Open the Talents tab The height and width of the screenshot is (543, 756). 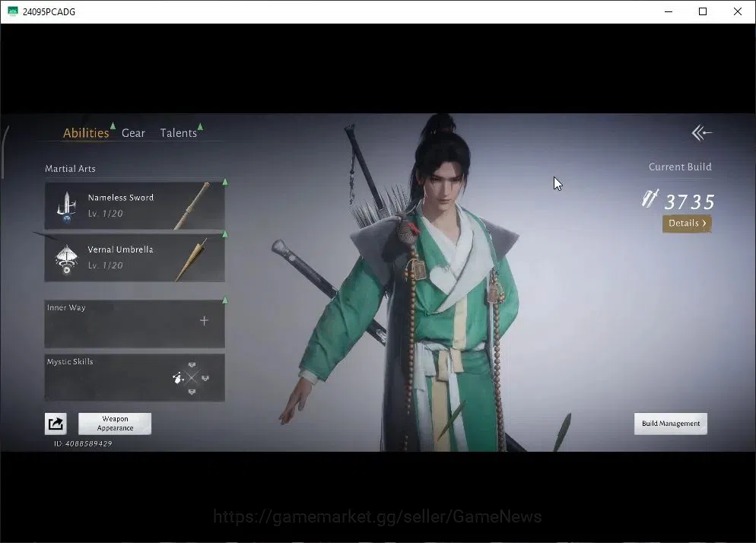(179, 132)
